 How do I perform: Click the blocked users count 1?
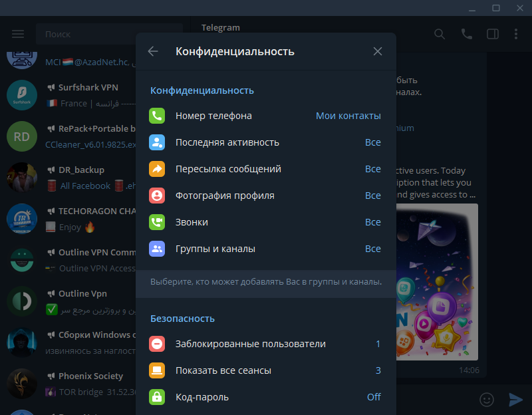pyautogui.click(x=378, y=344)
